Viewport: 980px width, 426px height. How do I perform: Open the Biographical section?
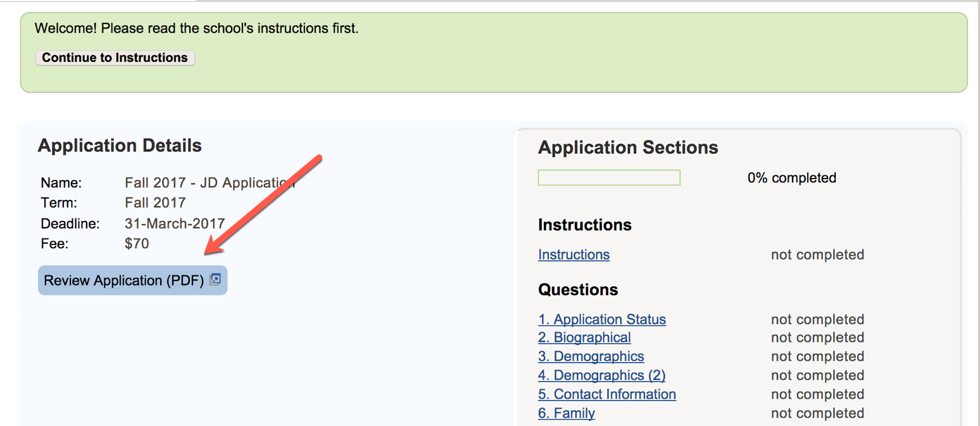[584, 337]
